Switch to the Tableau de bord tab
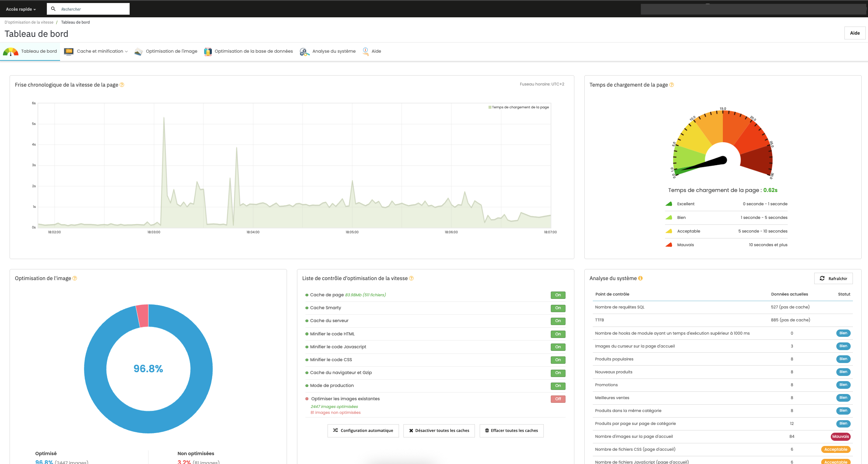 30,52
